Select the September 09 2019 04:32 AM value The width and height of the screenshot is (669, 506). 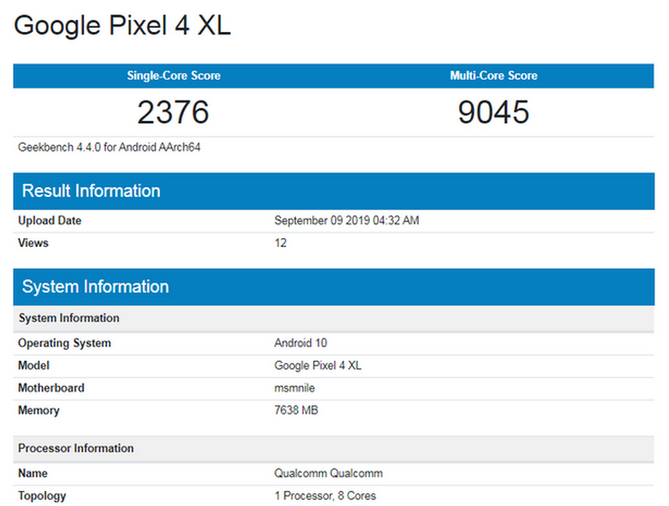(x=346, y=221)
